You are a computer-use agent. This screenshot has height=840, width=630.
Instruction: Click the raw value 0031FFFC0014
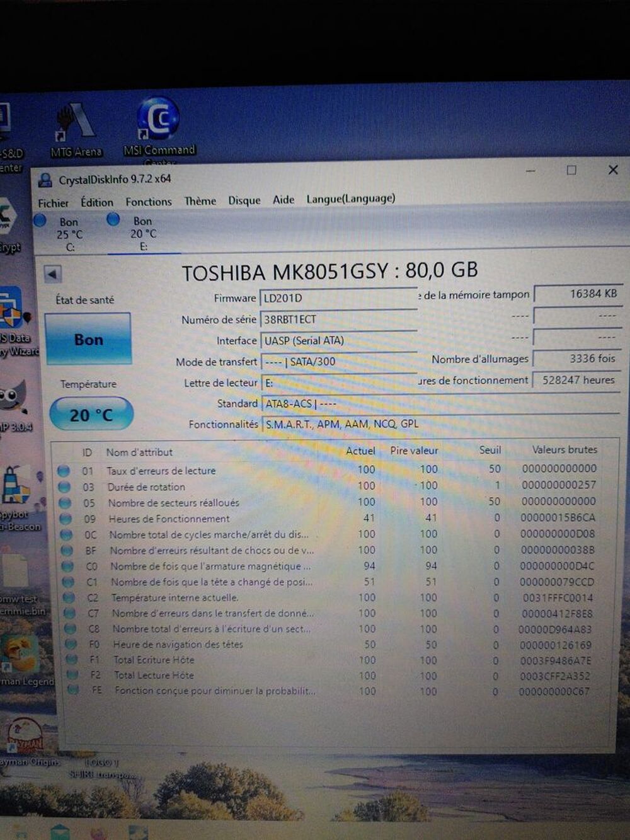coord(558,597)
